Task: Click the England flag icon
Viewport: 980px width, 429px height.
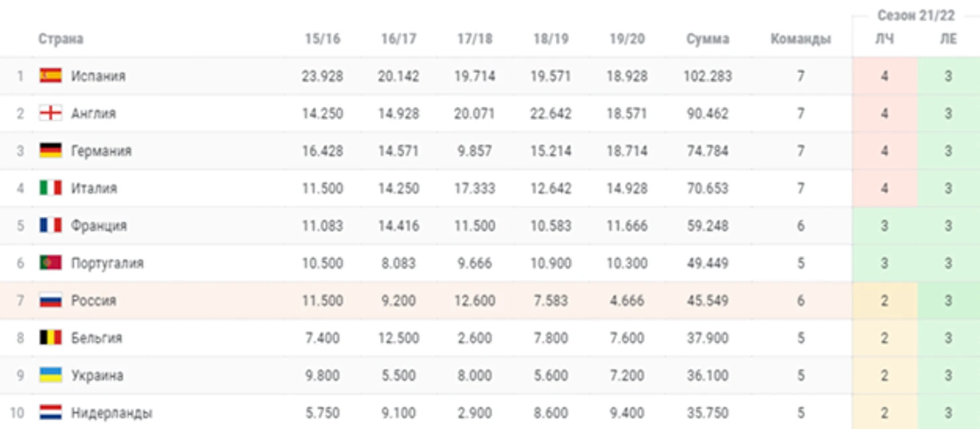Action: (x=50, y=113)
